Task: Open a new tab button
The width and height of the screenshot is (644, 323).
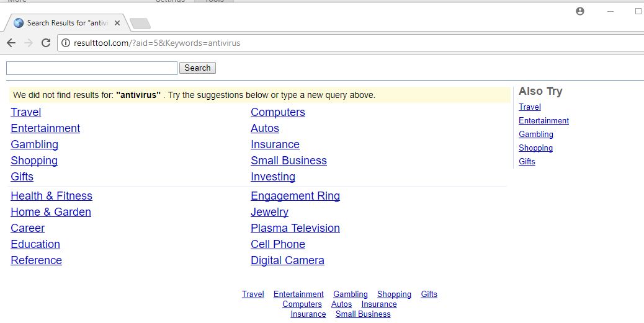Action: pos(140,24)
